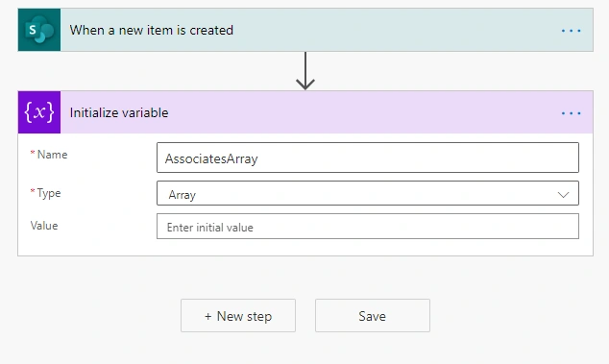Open the Type dropdown showing Array
The height and width of the screenshot is (364, 609).
368,193
